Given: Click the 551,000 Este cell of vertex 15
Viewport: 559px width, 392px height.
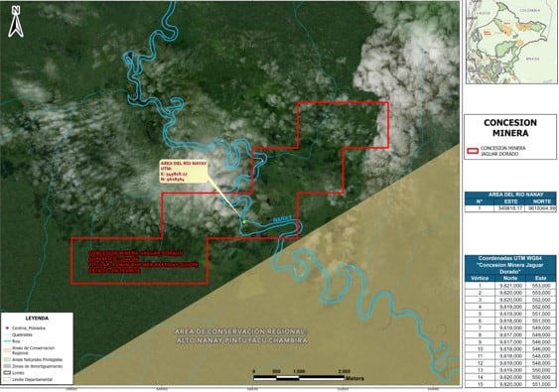Looking at the screenshot, I should (542, 384).
